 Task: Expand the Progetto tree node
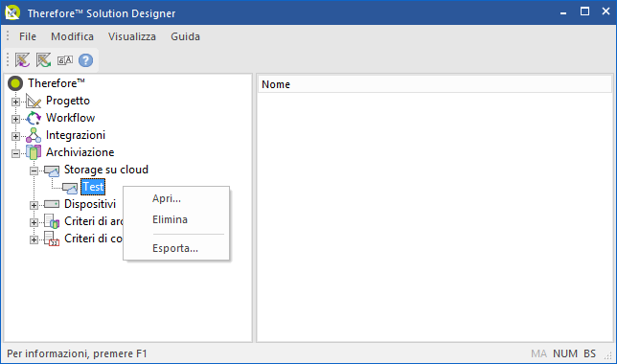click(x=15, y=102)
